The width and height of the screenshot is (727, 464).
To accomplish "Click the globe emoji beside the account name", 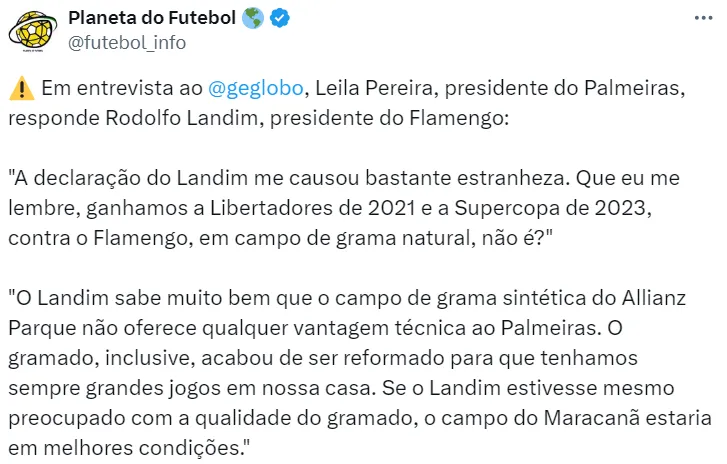I will point(253,19).
